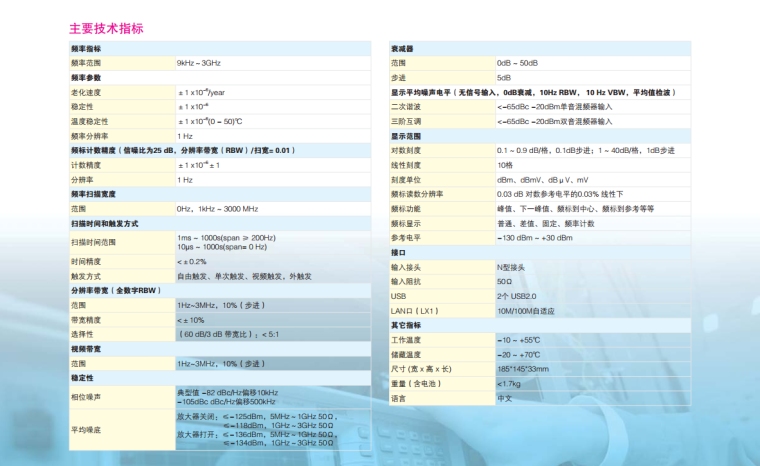
Task: Click the 9kHz ~ 3GHz frequency range value
Action: pyautogui.click(x=200, y=62)
